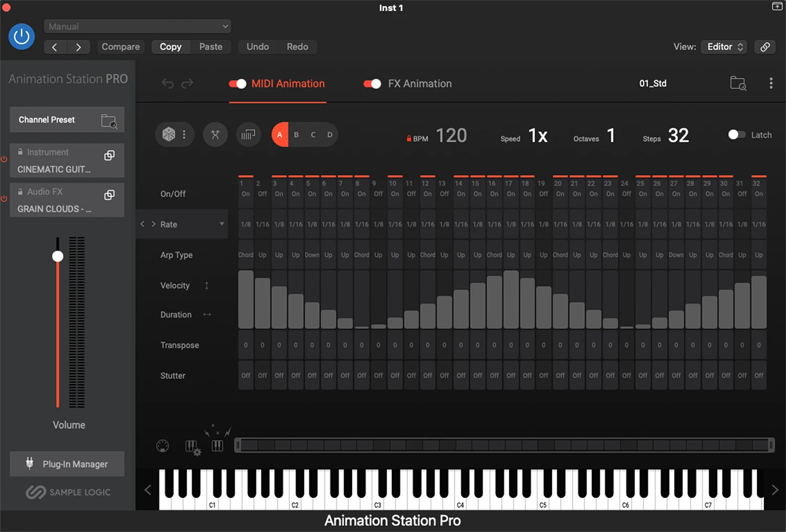Viewport: 786px width, 532px height.
Task: Click the step 1 Transpose value
Action: [246, 345]
